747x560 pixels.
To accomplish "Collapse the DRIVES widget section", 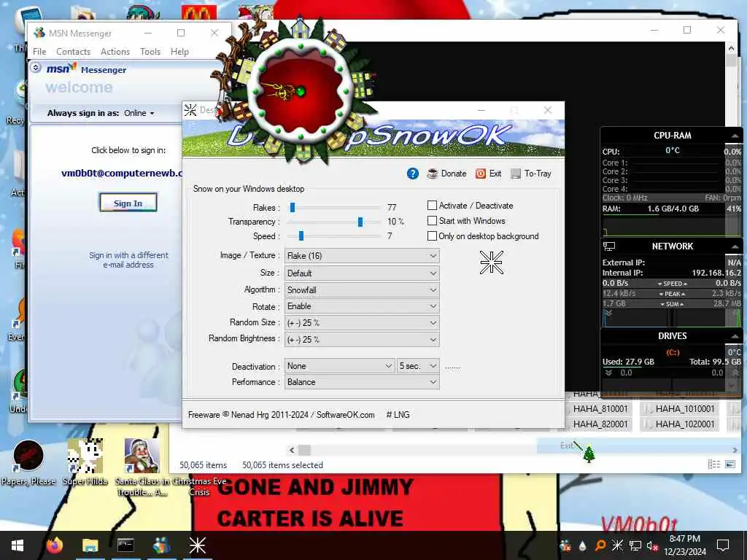I will click(x=735, y=336).
